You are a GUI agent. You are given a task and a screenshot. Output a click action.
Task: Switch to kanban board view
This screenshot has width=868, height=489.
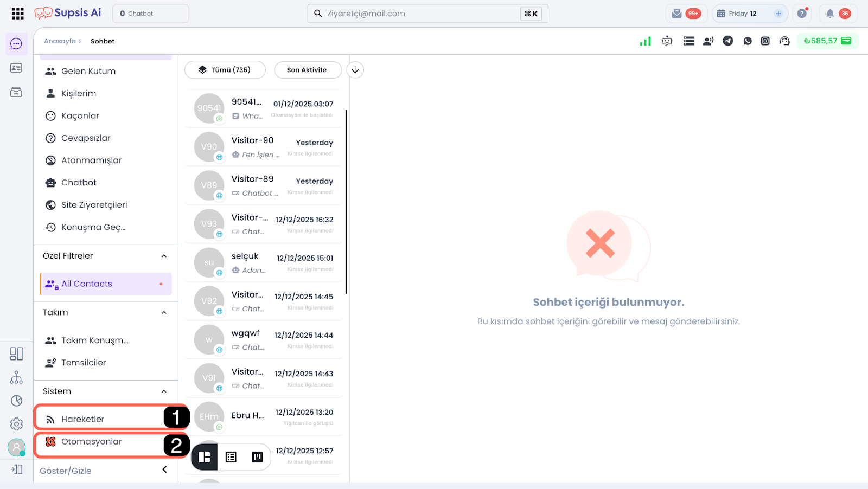tap(257, 457)
